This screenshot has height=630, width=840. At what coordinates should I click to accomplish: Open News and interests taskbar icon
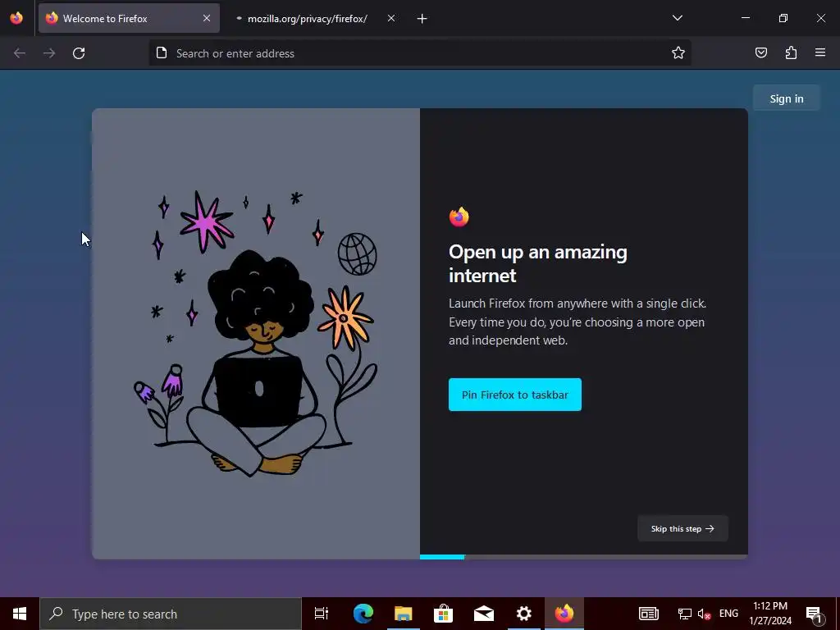coord(648,614)
